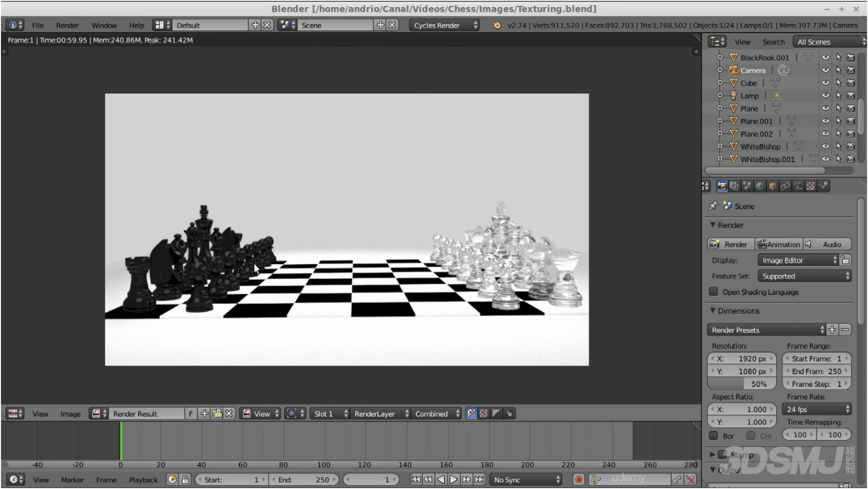Open the 24 fps frame rate dropdown
The height and width of the screenshot is (489, 868).
[817, 409]
